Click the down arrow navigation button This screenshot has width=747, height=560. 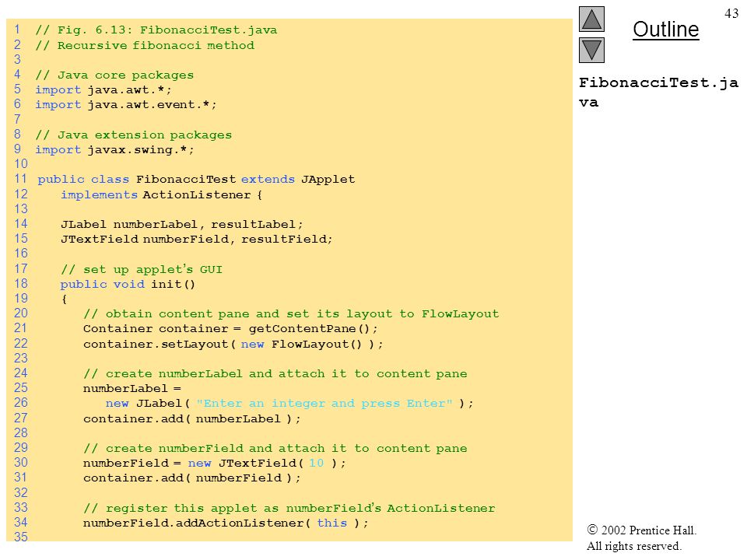click(x=591, y=50)
